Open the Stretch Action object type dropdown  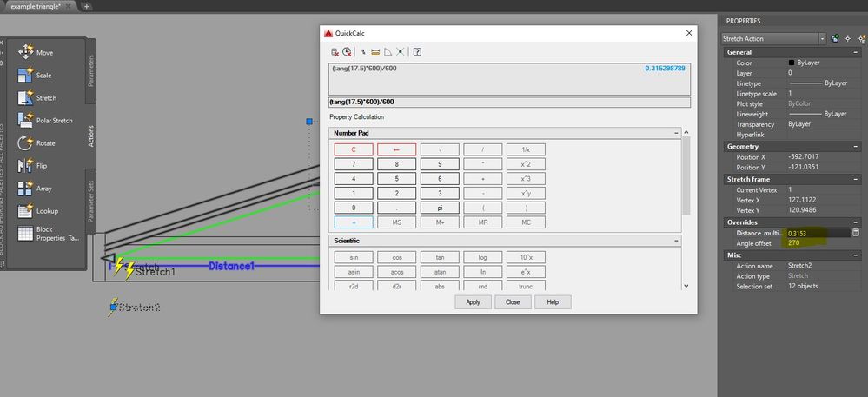coord(822,39)
